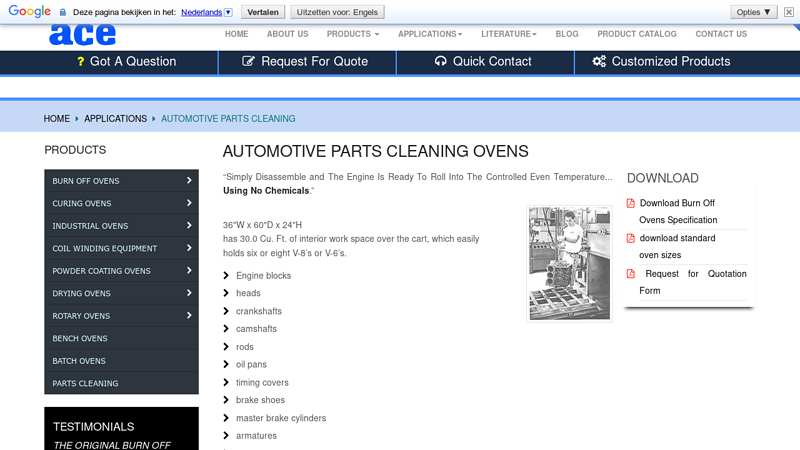Screen dimensions: 800x450
Task: Click the crankshafts list item
Action: [x=259, y=311]
